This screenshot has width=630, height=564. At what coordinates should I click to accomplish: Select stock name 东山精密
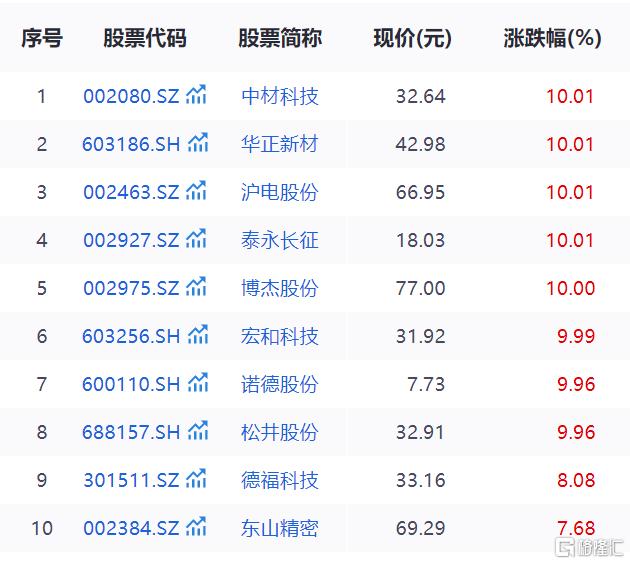coord(280,529)
